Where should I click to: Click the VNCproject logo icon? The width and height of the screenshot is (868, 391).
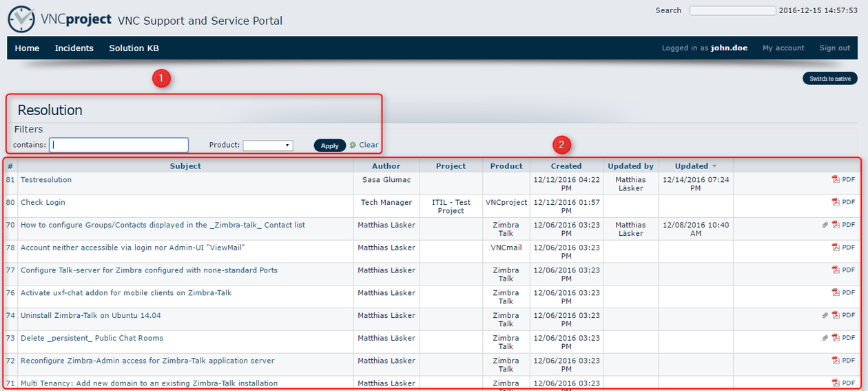click(x=21, y=19)
